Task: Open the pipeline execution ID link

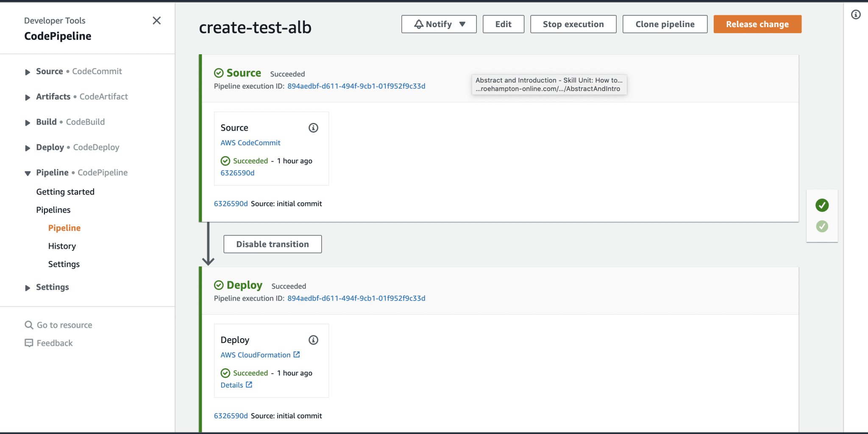Action: [x=356, y=86]
